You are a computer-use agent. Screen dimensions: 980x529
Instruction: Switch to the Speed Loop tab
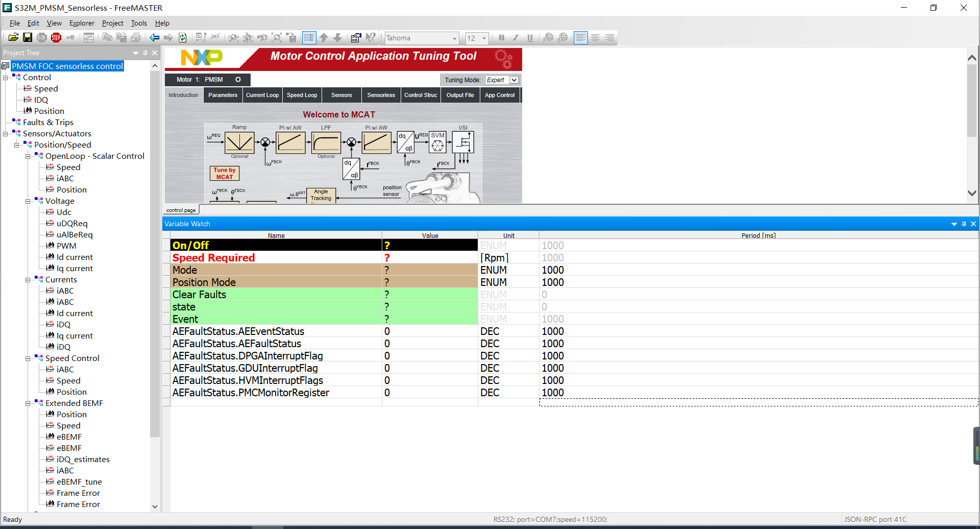(302, 95)
